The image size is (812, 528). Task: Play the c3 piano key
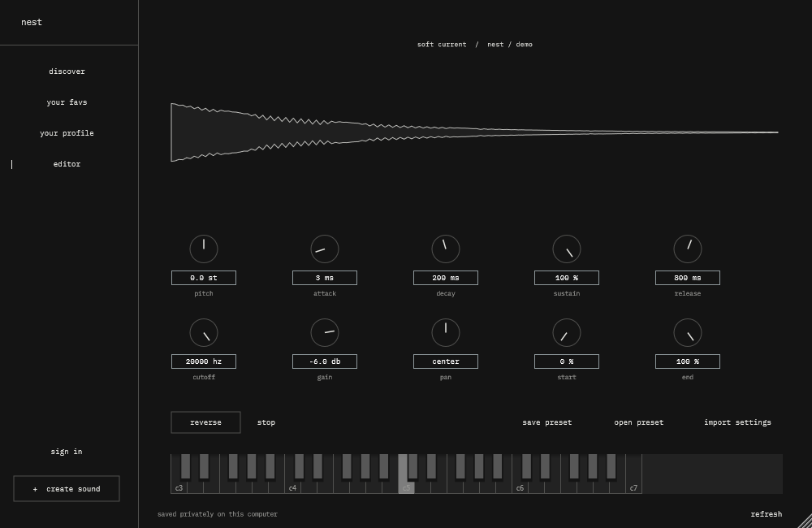(179, 487)
